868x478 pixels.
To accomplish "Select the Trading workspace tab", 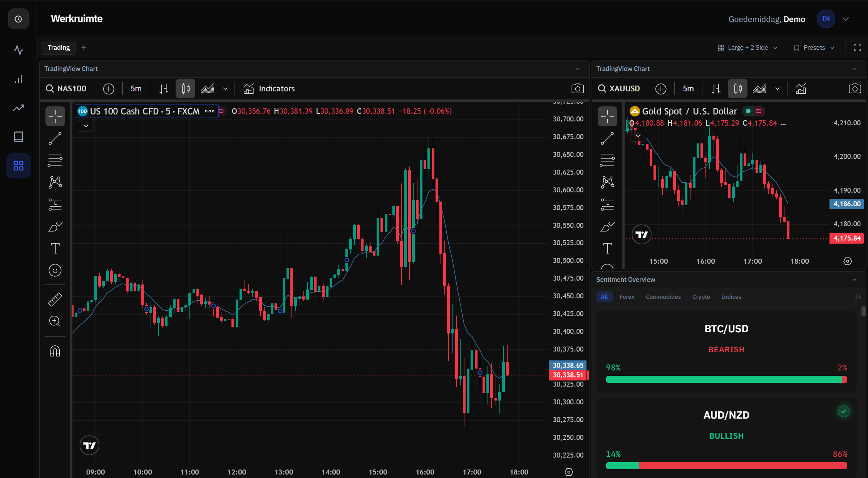I will click(59, 48).
